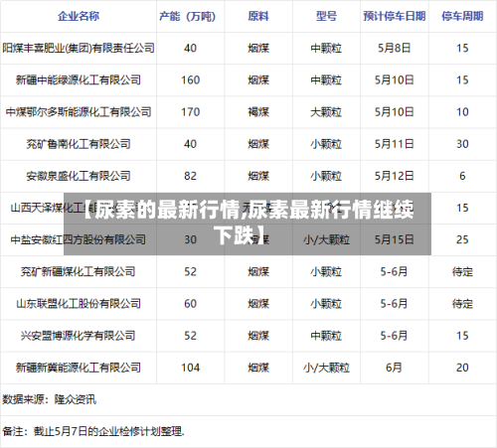
Task: Click the date cell 5月12日
Action: tap(395, 176)
